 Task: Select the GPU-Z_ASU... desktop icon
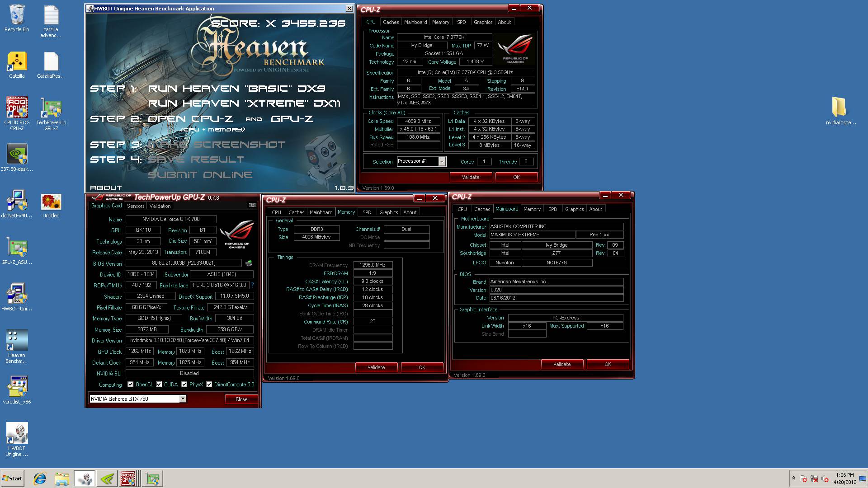[17, 251]
